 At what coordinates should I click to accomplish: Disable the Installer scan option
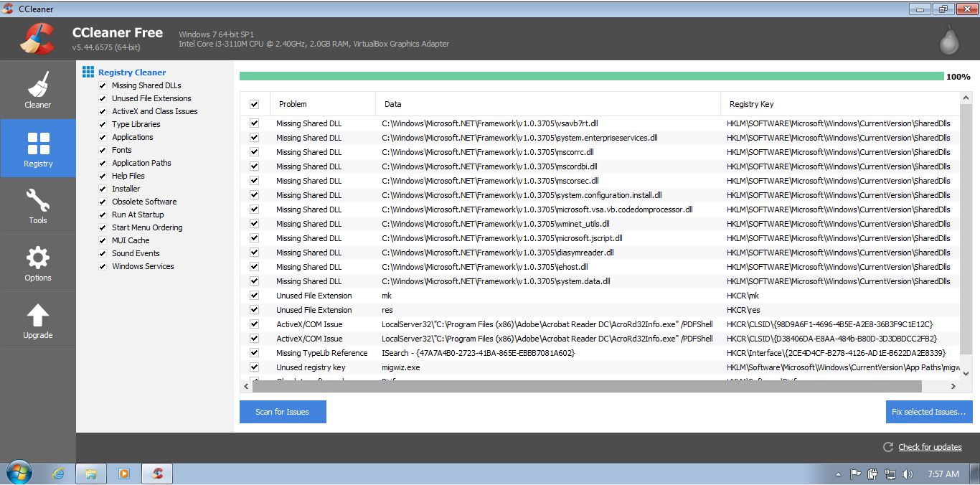[x=103, y=189]
